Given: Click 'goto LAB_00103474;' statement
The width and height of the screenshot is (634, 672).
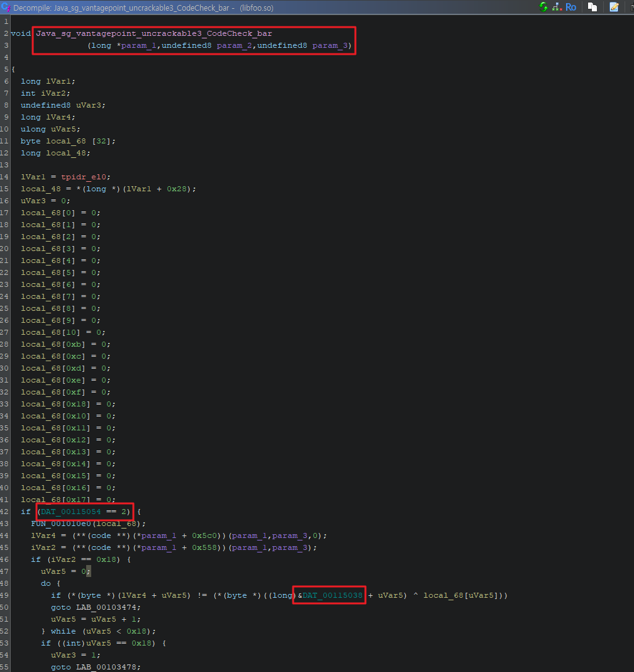Looking at the screenshot, I should click(x=96, y=608).
